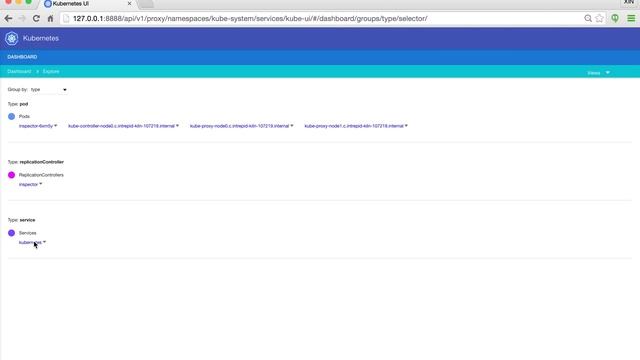Image resolution: width=640 pixels, height=360 pixels.
Task: Click the page icon in address bar
Action: point(66,18)
